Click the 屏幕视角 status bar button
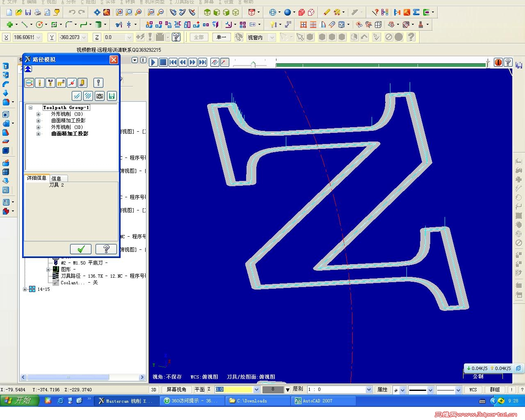 point(176,390)
